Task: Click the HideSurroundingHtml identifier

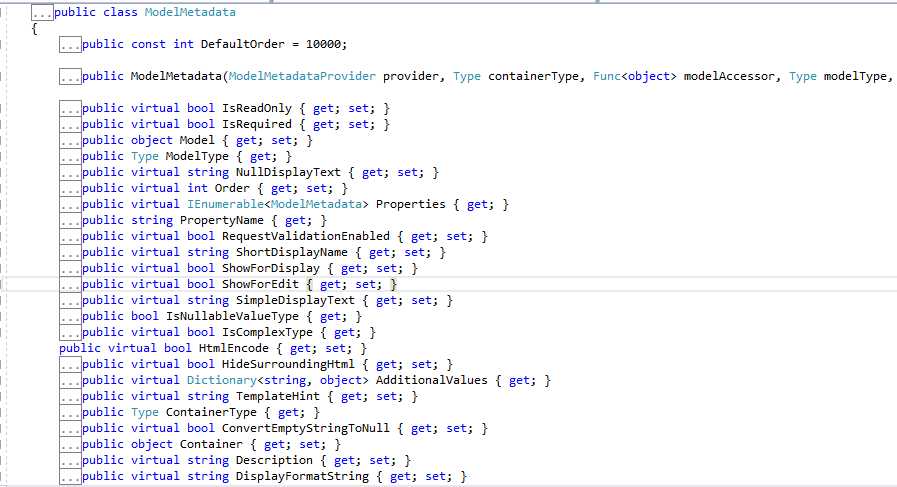Action: pyautogui.click(x=288, y=365)
